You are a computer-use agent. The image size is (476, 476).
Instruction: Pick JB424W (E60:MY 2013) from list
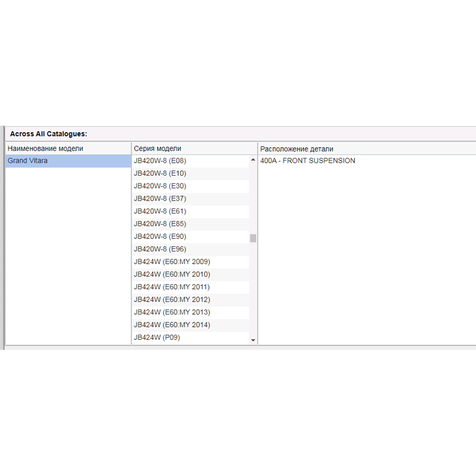(x=172, y=312)
